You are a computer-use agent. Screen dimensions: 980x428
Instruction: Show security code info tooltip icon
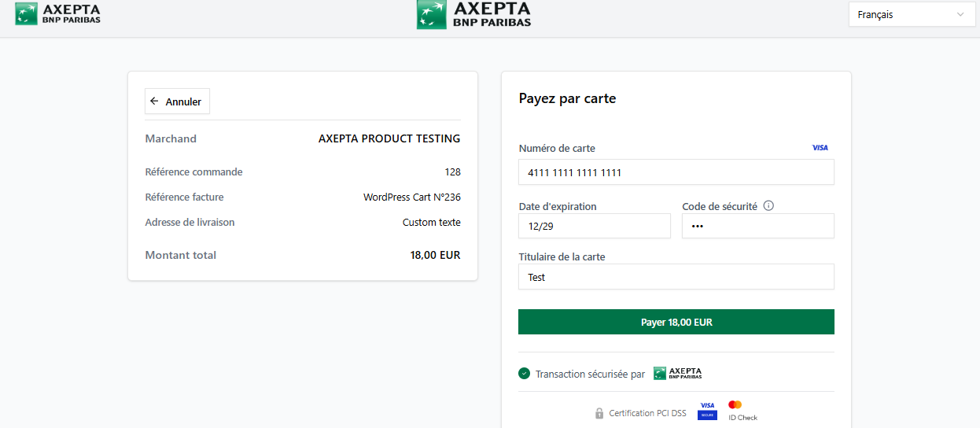pyautogui.click(x=768, y=206)
